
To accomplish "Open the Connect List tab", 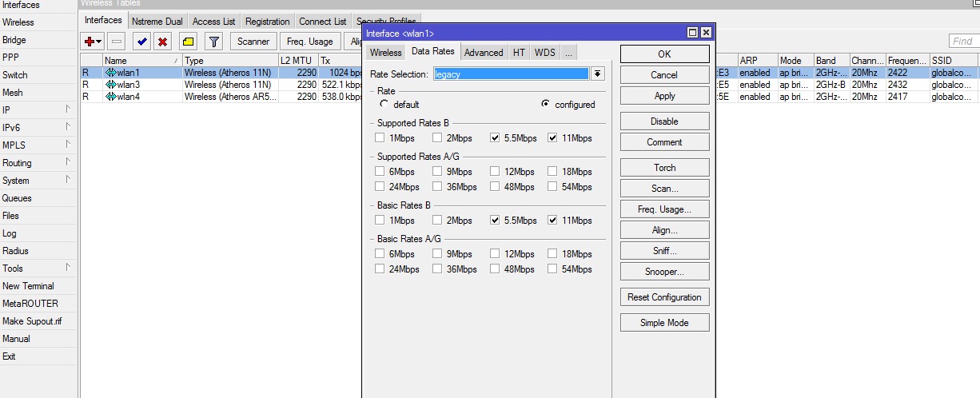I will click(x=323, y=22).
